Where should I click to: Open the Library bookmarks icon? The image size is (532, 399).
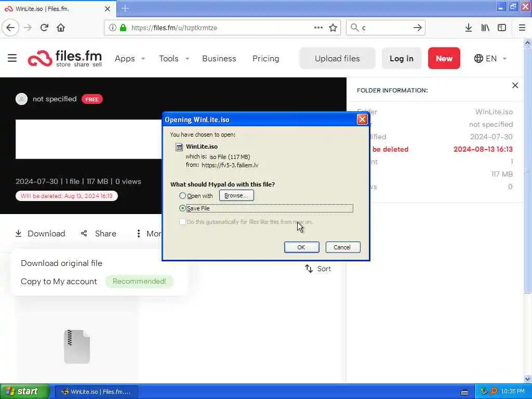coord(485,28)
